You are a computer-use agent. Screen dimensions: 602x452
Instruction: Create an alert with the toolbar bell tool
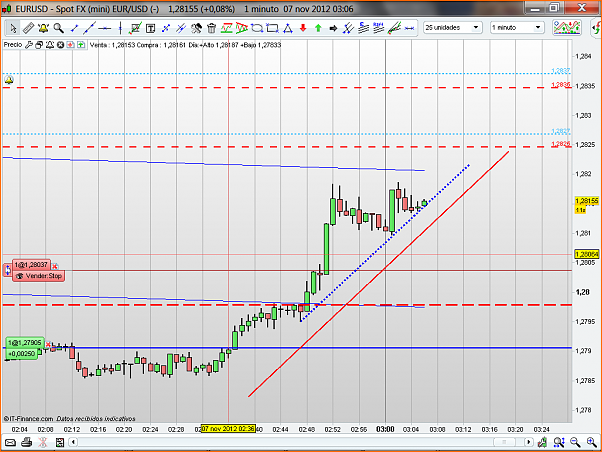(43, 28)
